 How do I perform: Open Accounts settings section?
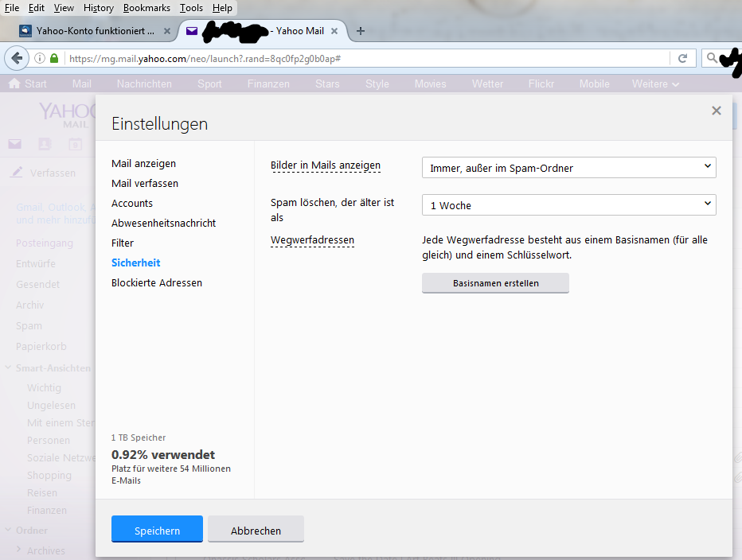(x=132, y=204)
